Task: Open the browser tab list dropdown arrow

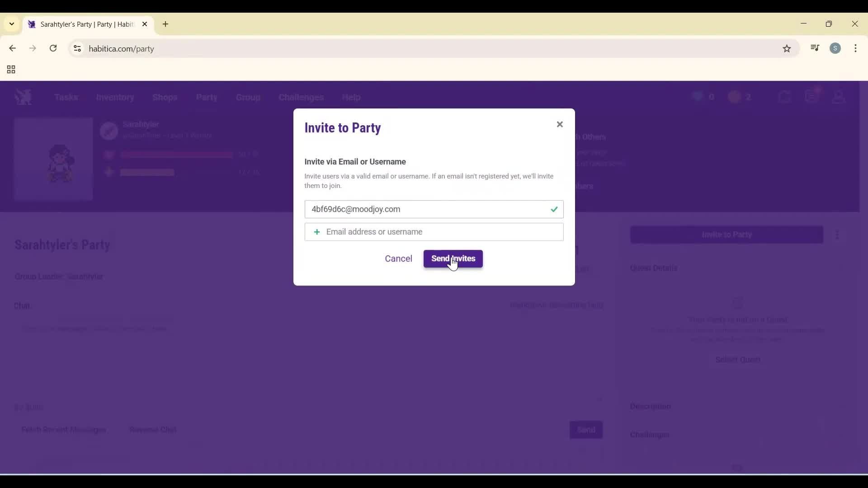Action: click(x=11, y=24)
